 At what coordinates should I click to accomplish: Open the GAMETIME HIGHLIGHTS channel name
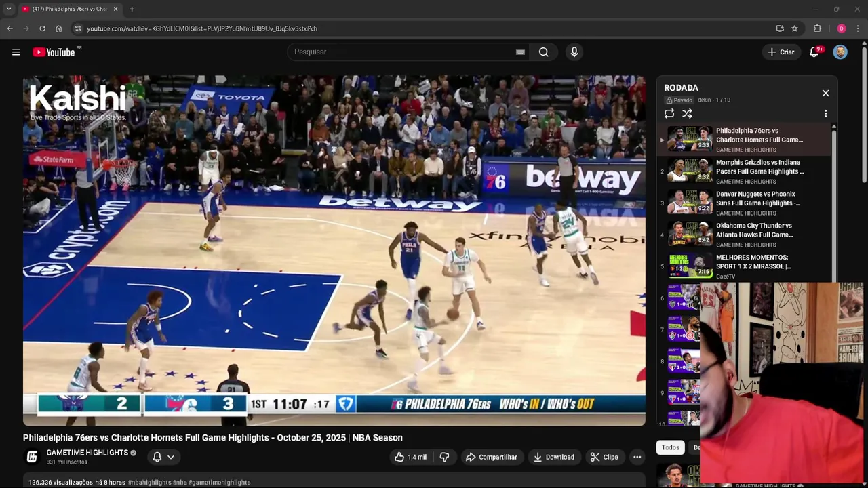pyautogui.click(x=87, y=453)
